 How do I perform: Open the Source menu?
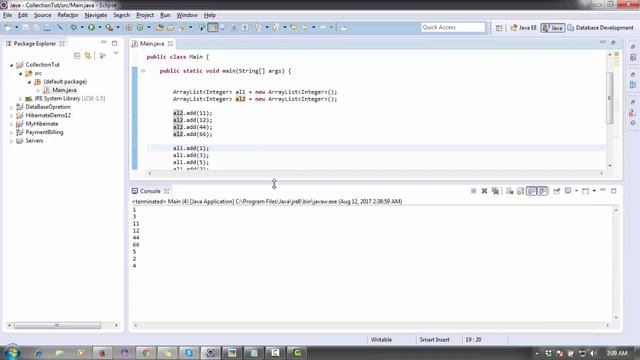pos(42,15)
